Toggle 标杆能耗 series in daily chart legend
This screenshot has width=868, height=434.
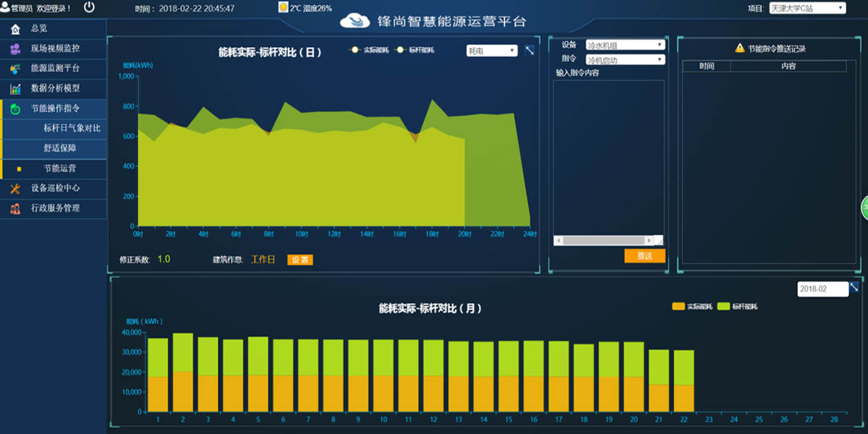[415, 51]
